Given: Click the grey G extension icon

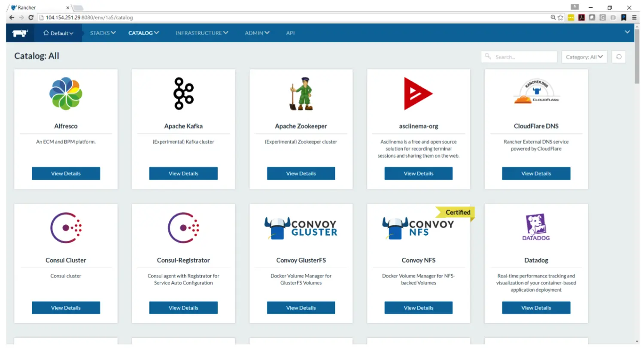Looking at the screenshot, I should pyautogui.click(x=603, y=18).
